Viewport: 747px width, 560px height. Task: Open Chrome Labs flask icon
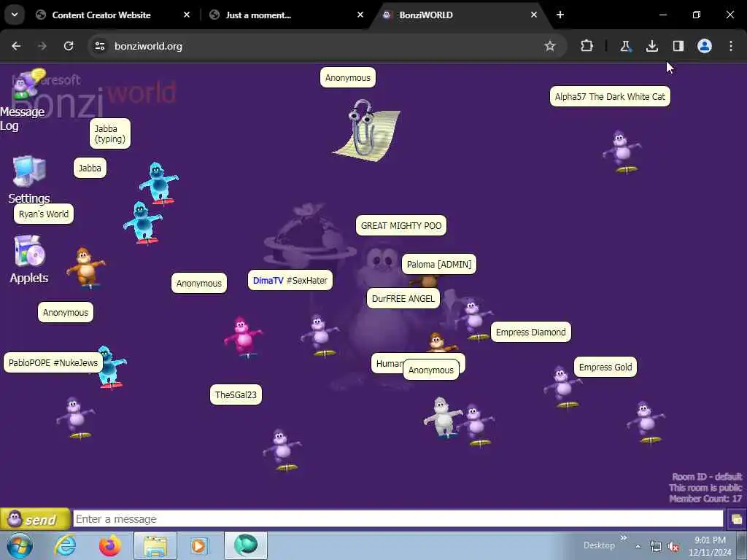625,46
